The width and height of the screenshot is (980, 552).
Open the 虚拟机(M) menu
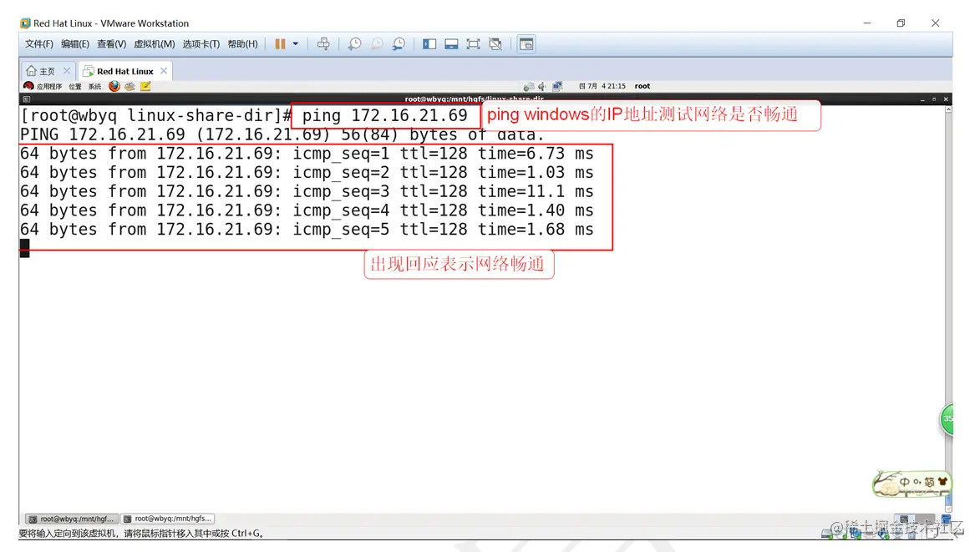pos(154,43)
